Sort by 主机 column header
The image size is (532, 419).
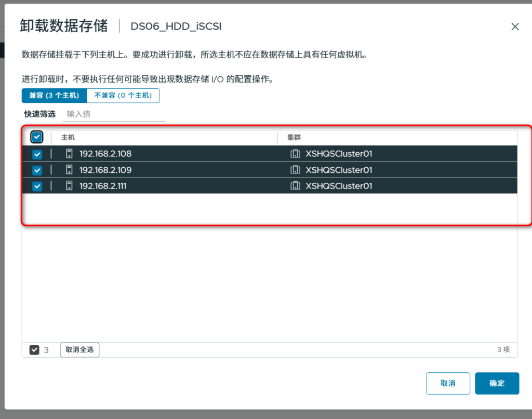(69, 138)
